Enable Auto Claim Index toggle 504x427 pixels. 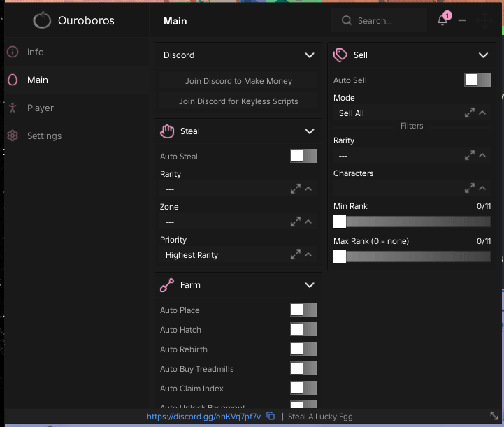pos(303,388)
